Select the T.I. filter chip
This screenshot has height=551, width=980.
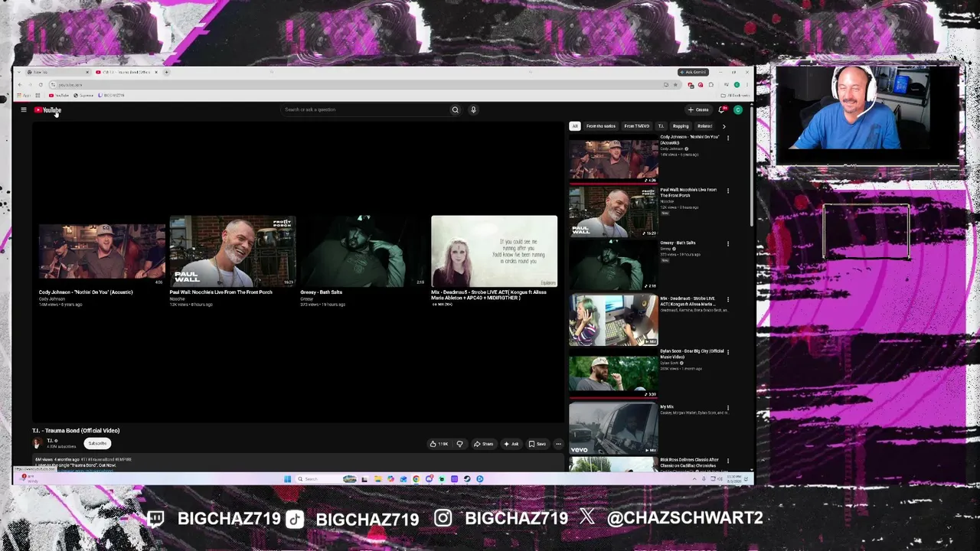pyautogui.click(x=661, y=126)
